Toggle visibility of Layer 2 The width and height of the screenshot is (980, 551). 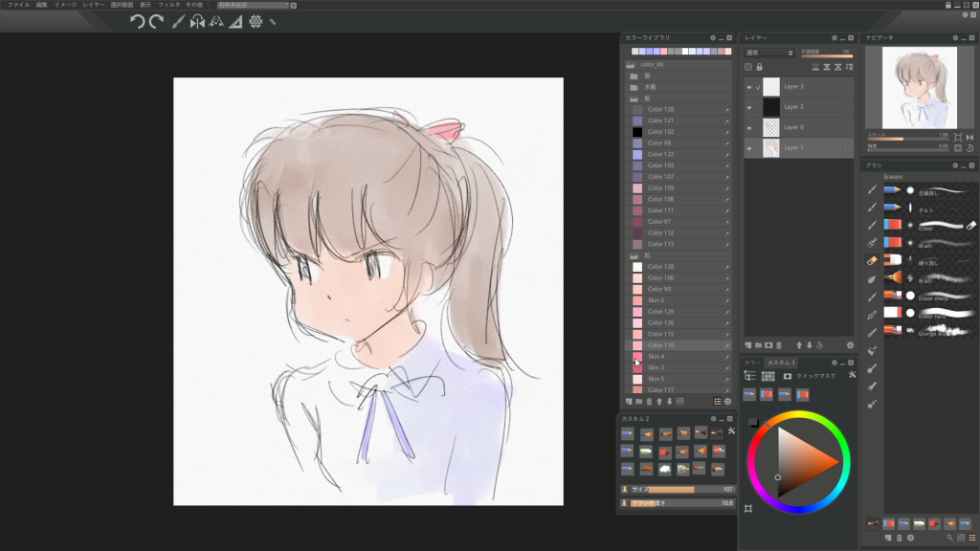(749, 107)
